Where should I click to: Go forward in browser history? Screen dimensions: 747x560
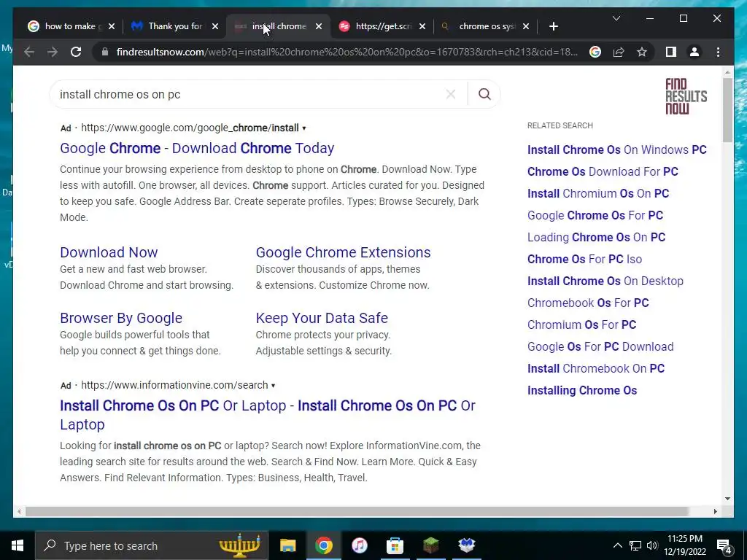click(53, 52)
